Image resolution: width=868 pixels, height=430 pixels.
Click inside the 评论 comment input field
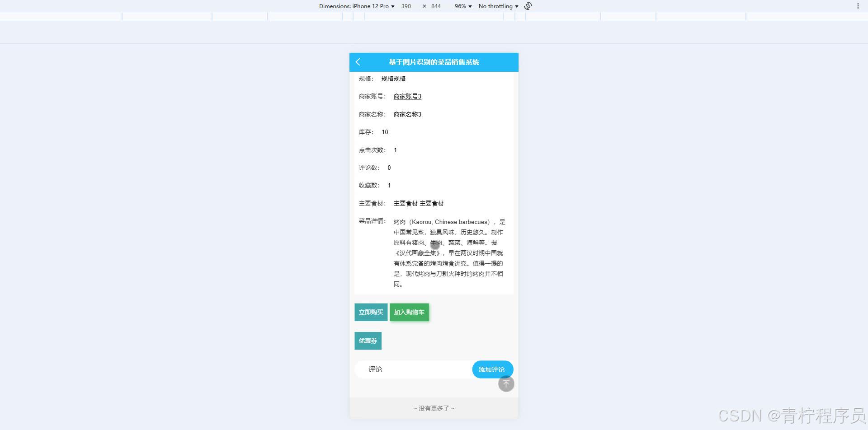411,369
